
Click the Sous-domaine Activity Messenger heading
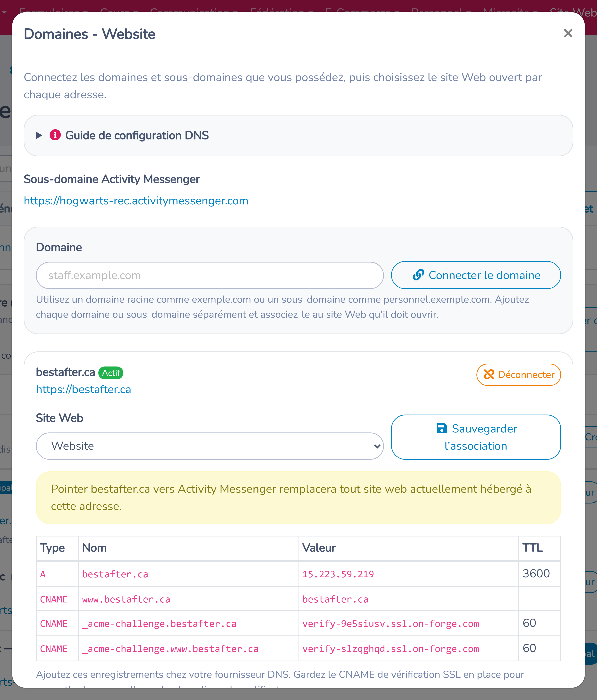coord(112,179)
